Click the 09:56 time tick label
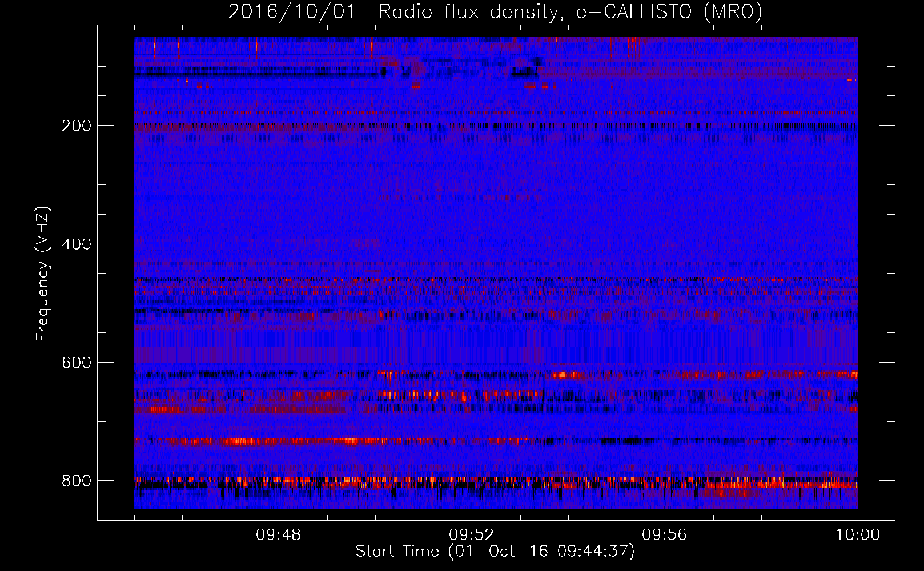The height and width of the screenshot is (571, 924). [x=665, y=535]
